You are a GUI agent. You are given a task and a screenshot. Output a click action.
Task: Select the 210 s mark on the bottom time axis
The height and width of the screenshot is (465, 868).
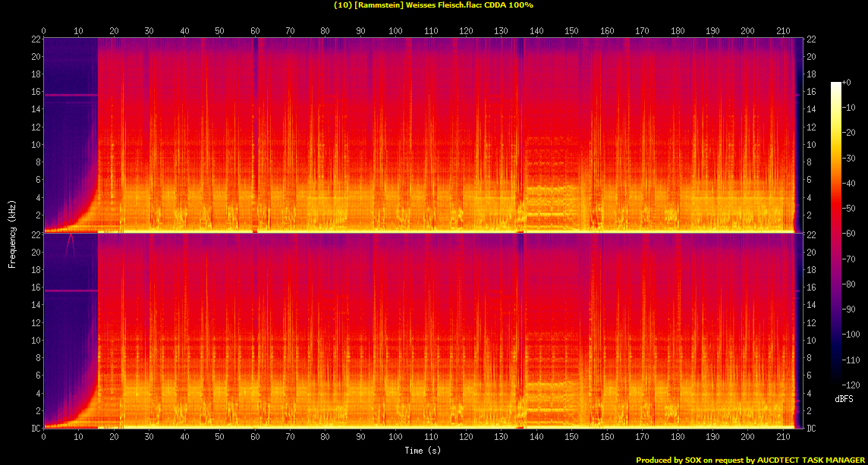pyautogui.click(x=783, y=438)
